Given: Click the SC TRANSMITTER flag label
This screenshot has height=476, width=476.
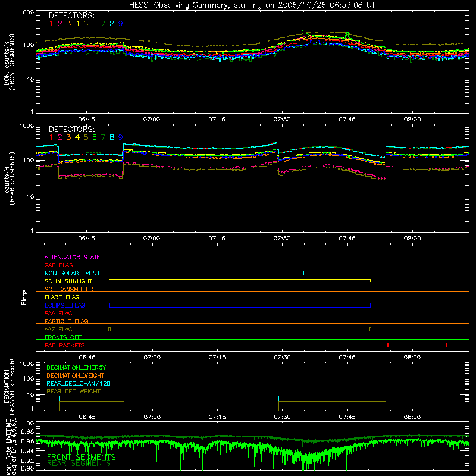Looking at the screenshot, I should pyautogui.click(x=69, y=289).
